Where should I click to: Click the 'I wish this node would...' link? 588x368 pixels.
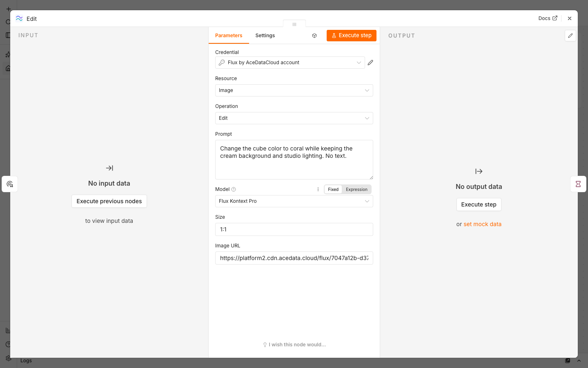pos(294,345)
